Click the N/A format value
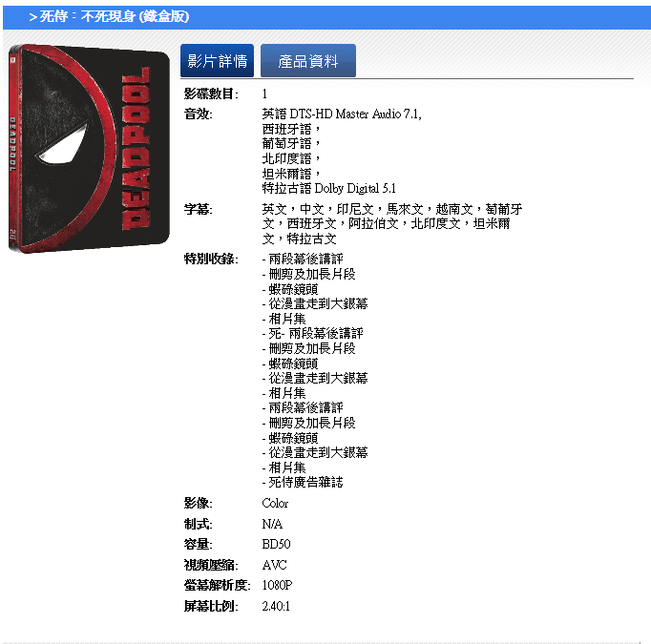This screenshot has width=651, height=644. click(272, 524)
